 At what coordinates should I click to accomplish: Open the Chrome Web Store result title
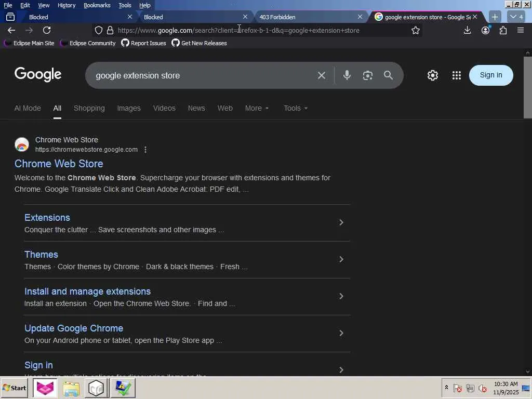coord(59,164)
